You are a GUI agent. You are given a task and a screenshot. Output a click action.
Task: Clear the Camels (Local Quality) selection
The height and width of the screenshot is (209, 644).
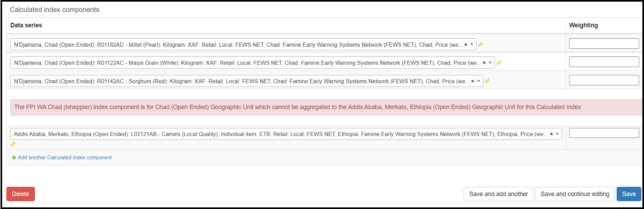tap(552, 134)
